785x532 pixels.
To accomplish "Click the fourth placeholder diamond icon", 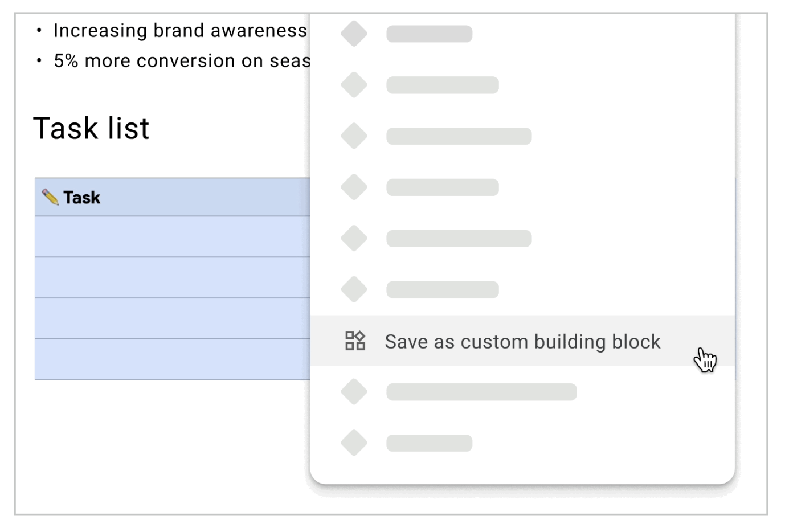I will (x=354, y=187).
